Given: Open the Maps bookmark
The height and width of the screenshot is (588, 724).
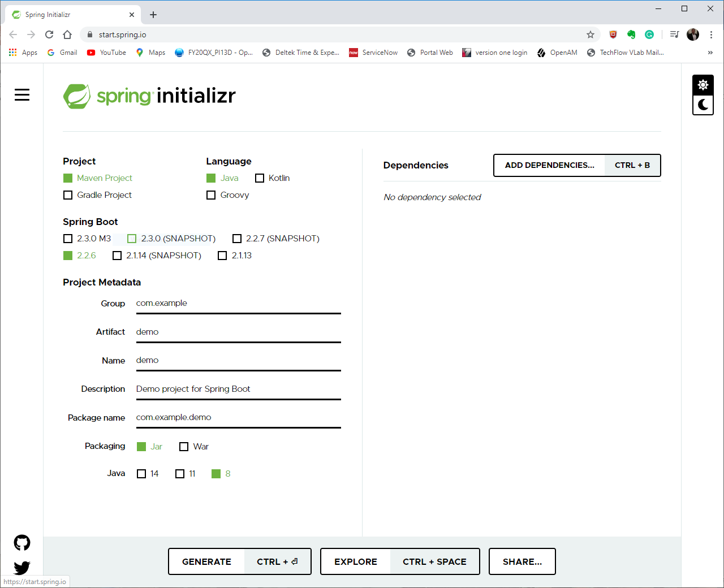Looking at the screenshot, I should click(x=150, y=53).
